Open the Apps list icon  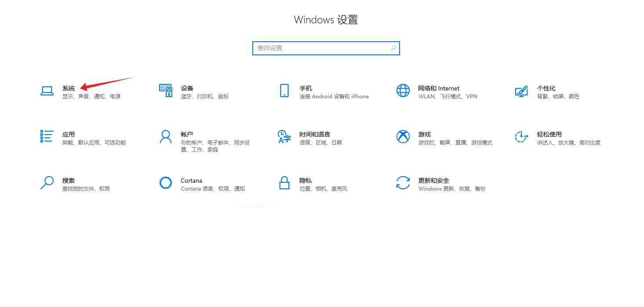(47, 137)
